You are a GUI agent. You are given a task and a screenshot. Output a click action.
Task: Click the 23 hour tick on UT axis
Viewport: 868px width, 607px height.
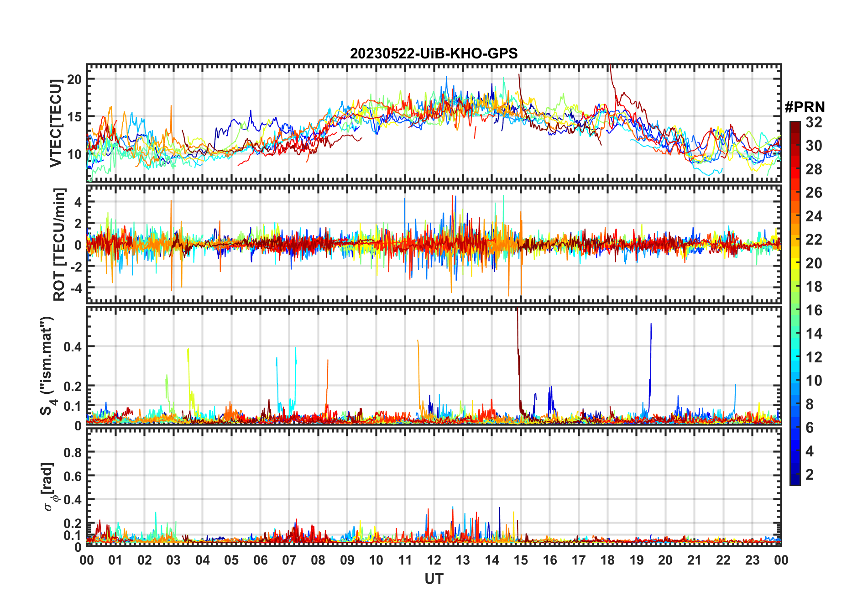click(752, 560)
